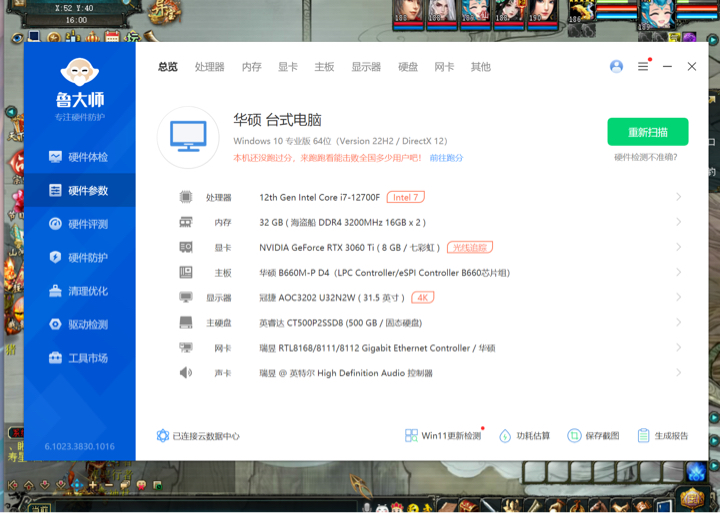
Task: Click 保存截图 to save screenshot
Action: (593, 435)
